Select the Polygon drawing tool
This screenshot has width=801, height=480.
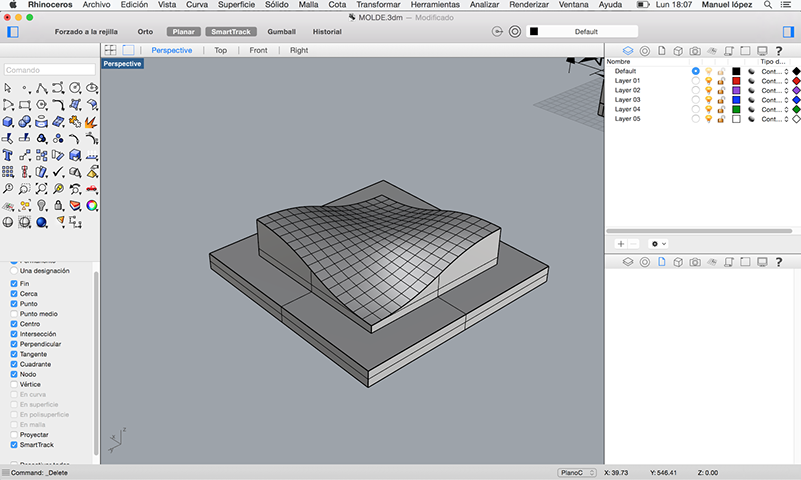(x=41, y=105)
